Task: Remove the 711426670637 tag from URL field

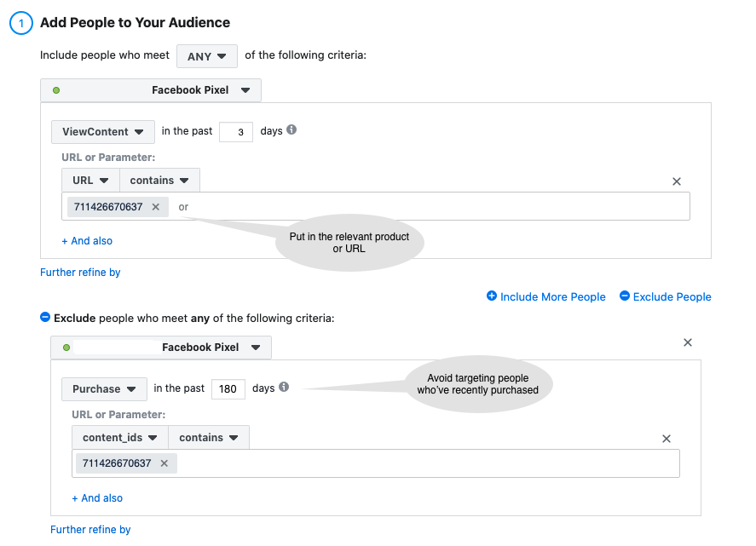Action: pos(155,207)
